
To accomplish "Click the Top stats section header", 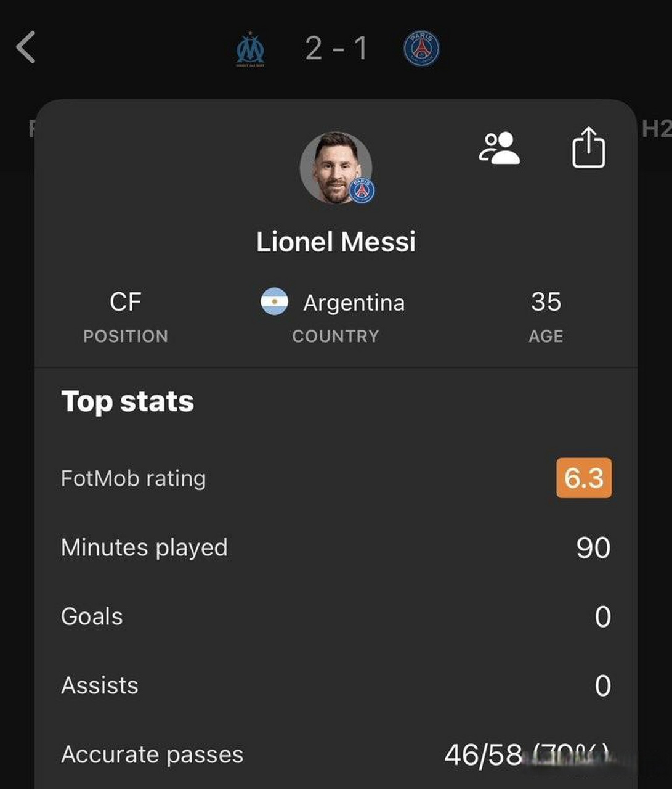I will (128, 401).
